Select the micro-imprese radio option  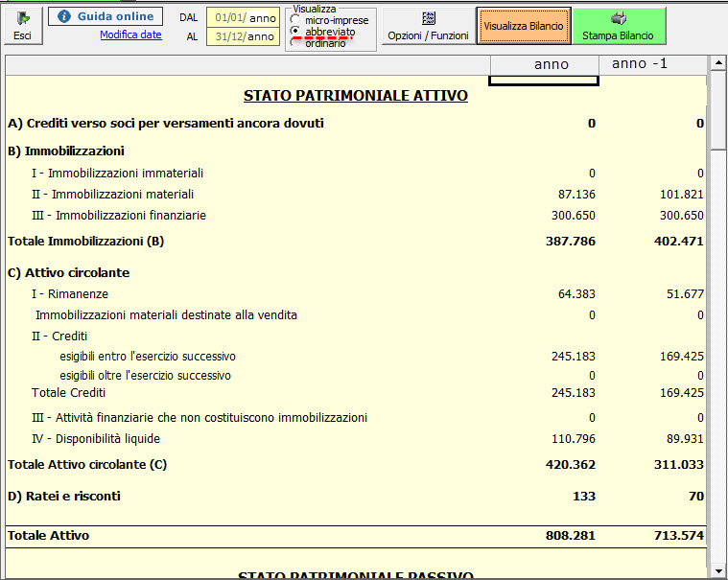[x=294, y=19]
